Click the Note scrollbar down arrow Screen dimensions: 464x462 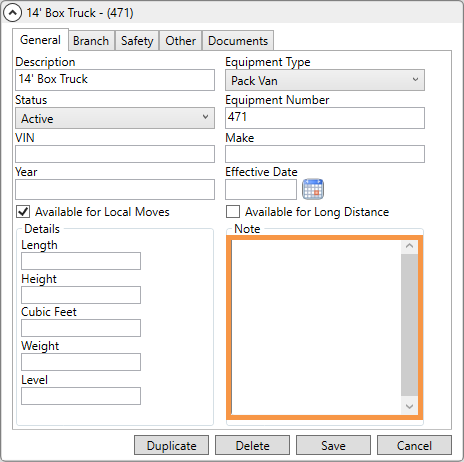pyautogui.click(x=410, y=407)
